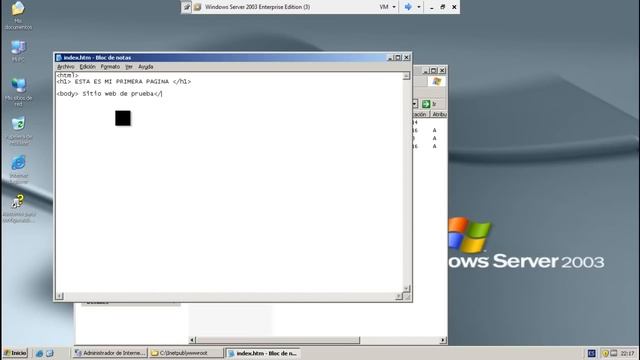Image resolution: width=640 pixels, height=360 pixels.
Task: Select the configuration assistant desktop icon
Action: (x=18, y=208)
